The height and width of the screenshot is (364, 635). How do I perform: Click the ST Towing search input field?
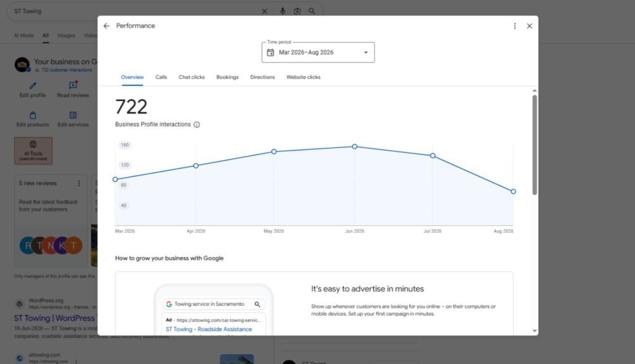click(136, 11)
